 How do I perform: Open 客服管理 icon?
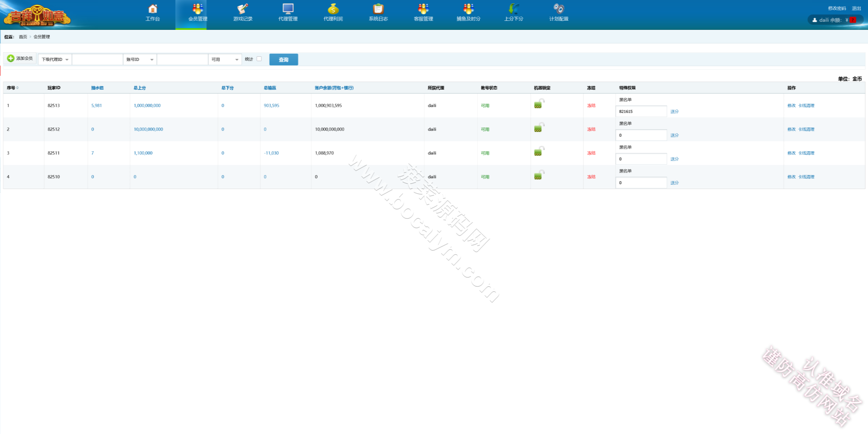pyautogui.click(x=423, y=8)
